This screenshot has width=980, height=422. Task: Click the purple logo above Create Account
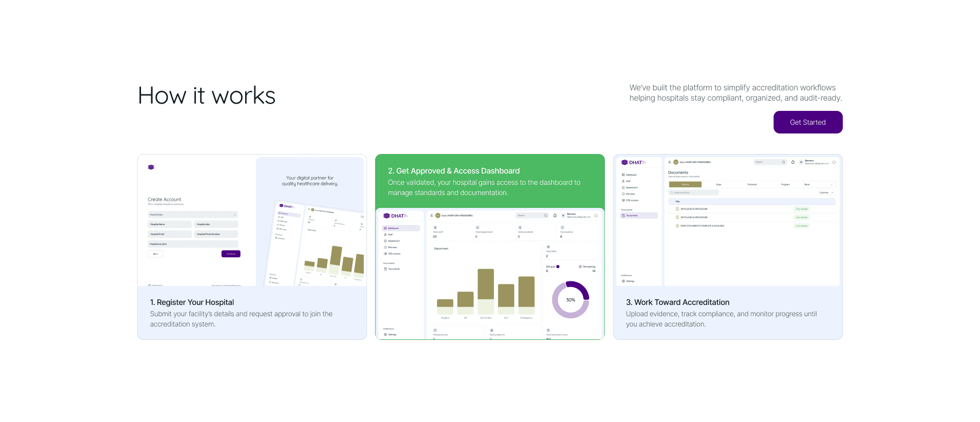point(151,167)
